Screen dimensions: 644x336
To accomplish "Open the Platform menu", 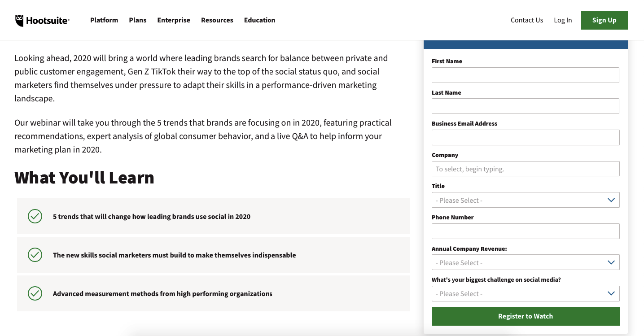I will [x=104, y=20].
